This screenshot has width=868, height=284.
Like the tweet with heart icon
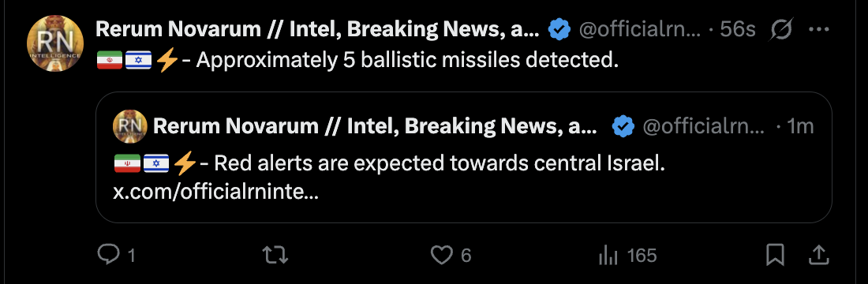point(441,255)
